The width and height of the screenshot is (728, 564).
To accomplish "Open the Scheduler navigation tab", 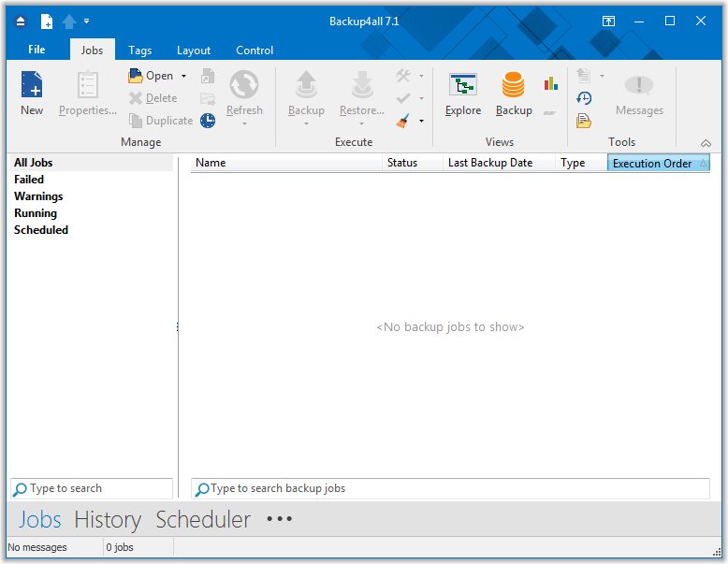I will click(203, 519).
